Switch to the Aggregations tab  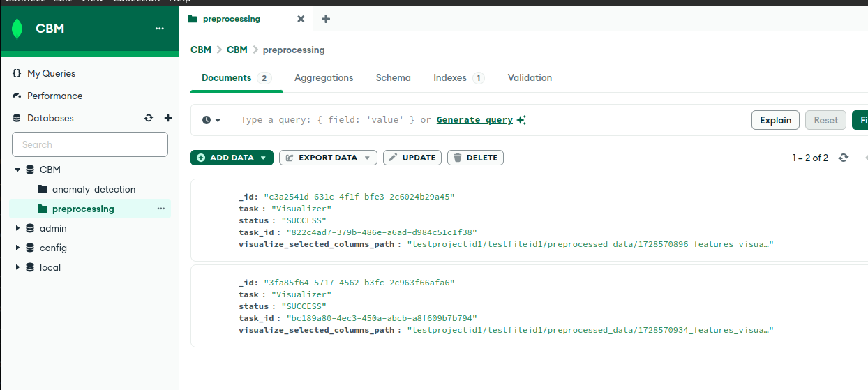point(324,78)
